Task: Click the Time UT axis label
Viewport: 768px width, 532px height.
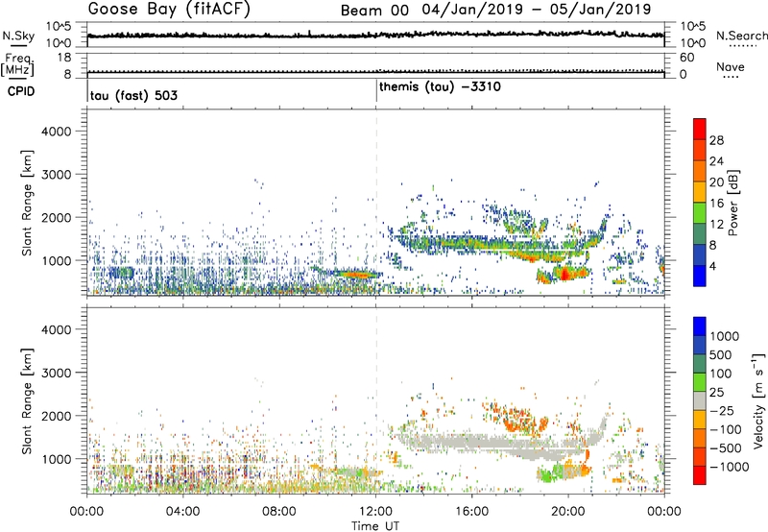Action: click(375, 526)
